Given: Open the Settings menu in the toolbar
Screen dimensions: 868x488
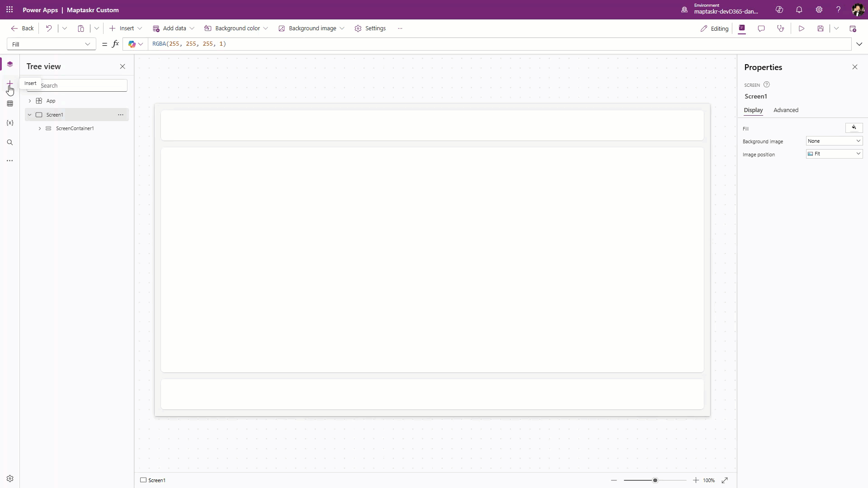Looking at the screenshot, I should [x=371, y=28].
